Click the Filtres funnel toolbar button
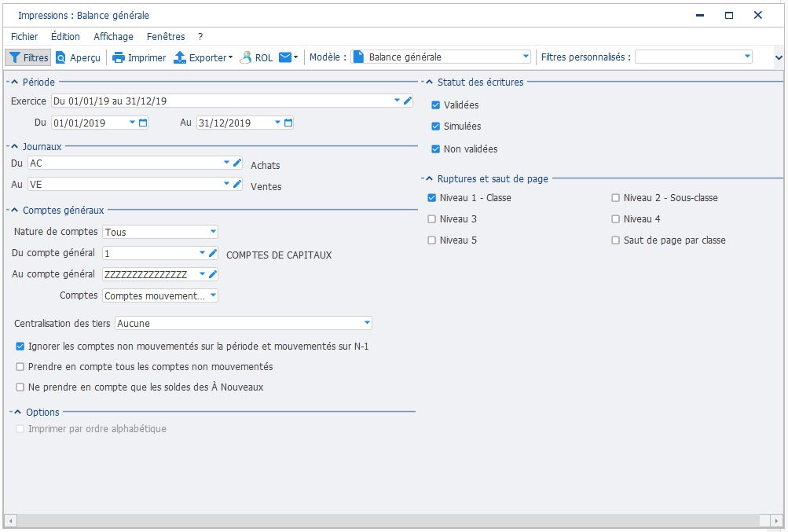 pos(28,57)
